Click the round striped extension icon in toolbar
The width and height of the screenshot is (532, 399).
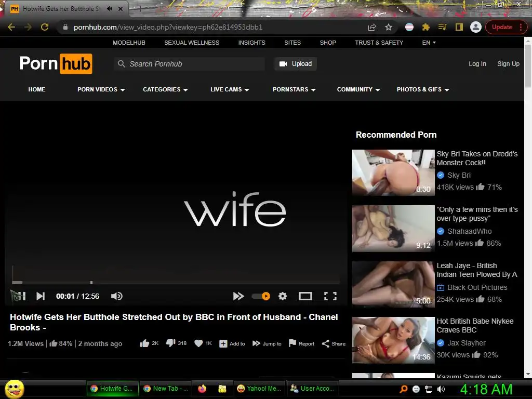(409, 27)
